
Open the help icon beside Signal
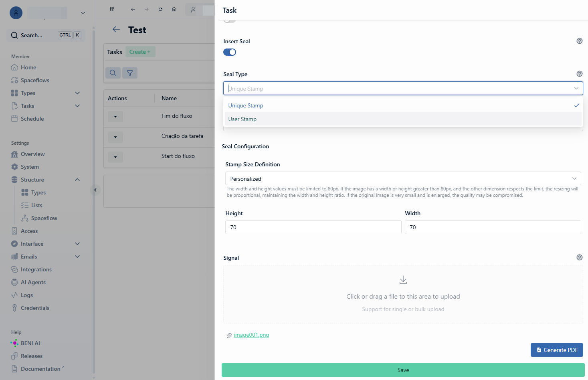point(580,257)
